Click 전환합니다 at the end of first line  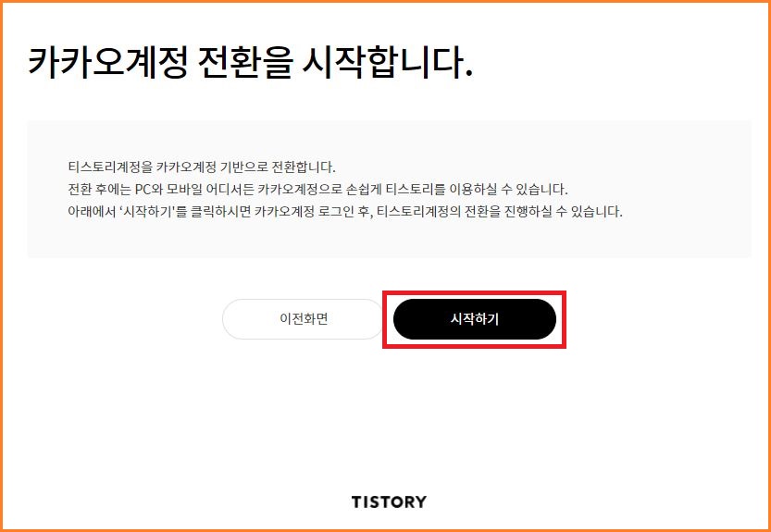pos(304,167)
